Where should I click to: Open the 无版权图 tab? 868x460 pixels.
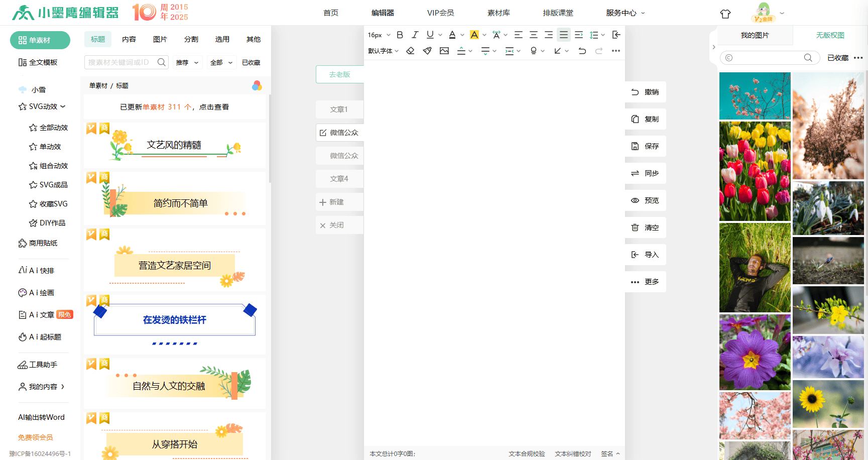(830, 35)
